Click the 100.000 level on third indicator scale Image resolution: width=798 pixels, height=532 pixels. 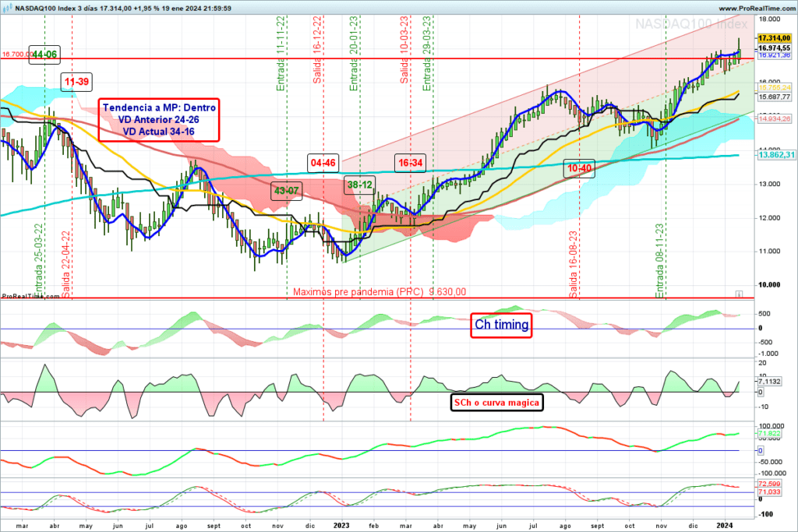[772, 426]
